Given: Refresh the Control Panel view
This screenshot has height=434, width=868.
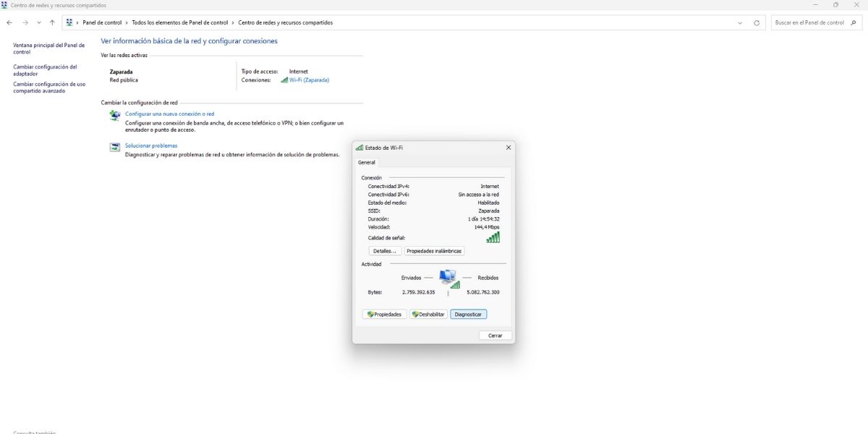Looking at the screenshot, I should (757, 22).
